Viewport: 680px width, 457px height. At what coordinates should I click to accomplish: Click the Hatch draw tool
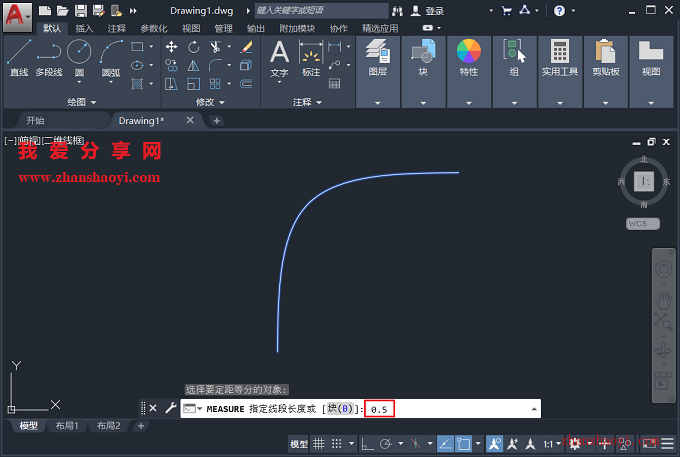click(137, 84)
